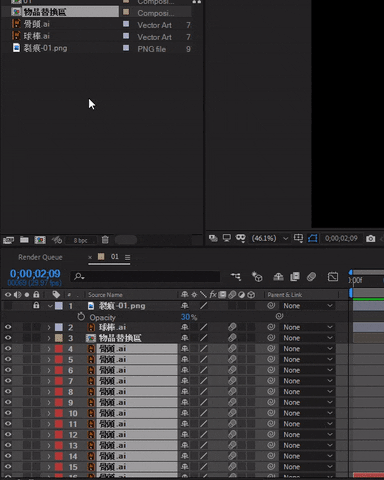Screen dimensions: 384x480
Task: Open the Graph Editor icon
Action: 333,276
